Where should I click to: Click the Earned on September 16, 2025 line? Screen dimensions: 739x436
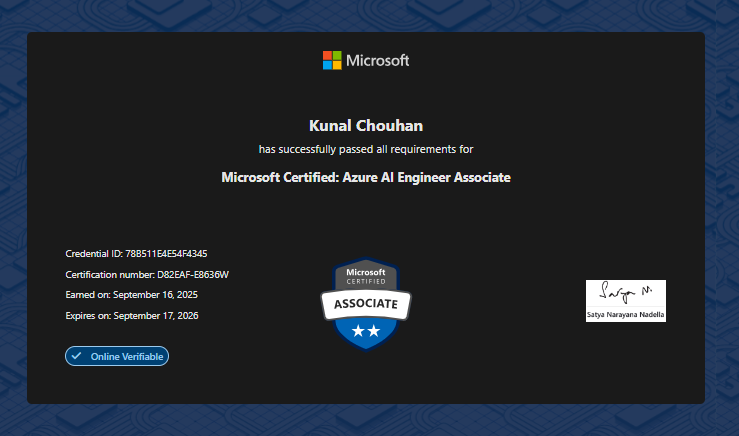pos(131,295)
